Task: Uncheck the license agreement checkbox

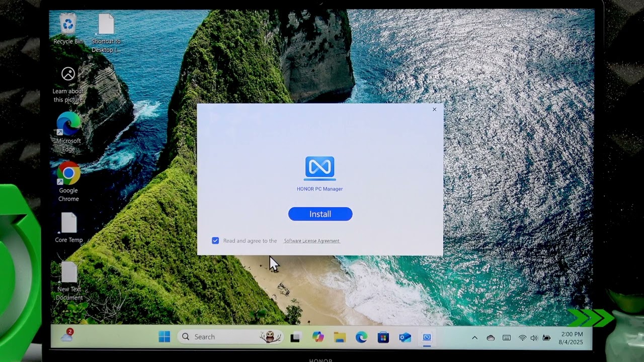Action: [x=215, y=241]
